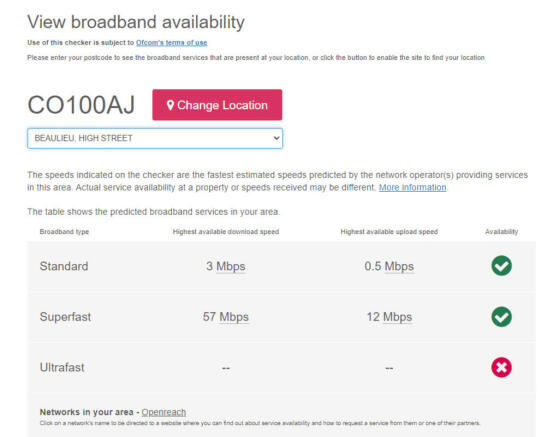Screen dimensions: 559x437
Task: Click the green checkmark for Superfast broadband
Action: point(501,317)
